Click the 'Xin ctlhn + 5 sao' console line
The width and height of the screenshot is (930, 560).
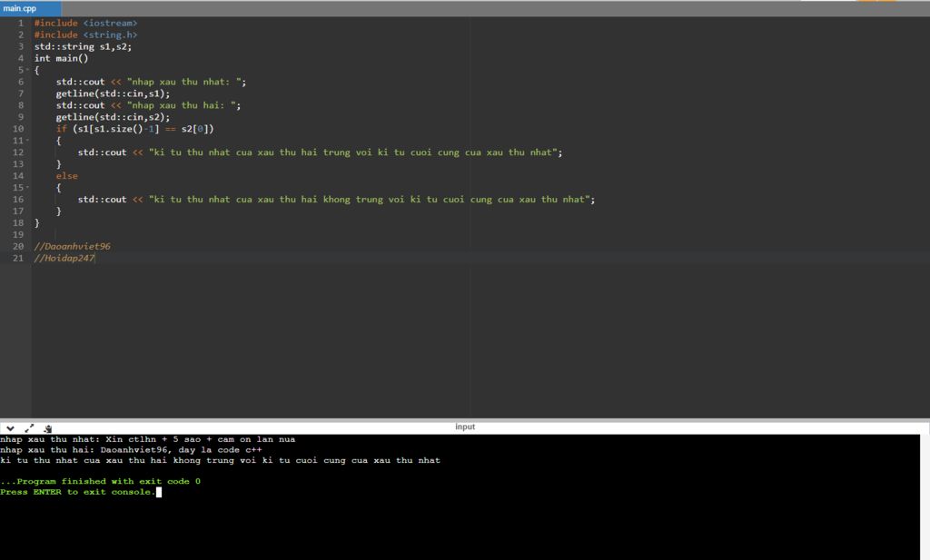click(x=148, y=439)
